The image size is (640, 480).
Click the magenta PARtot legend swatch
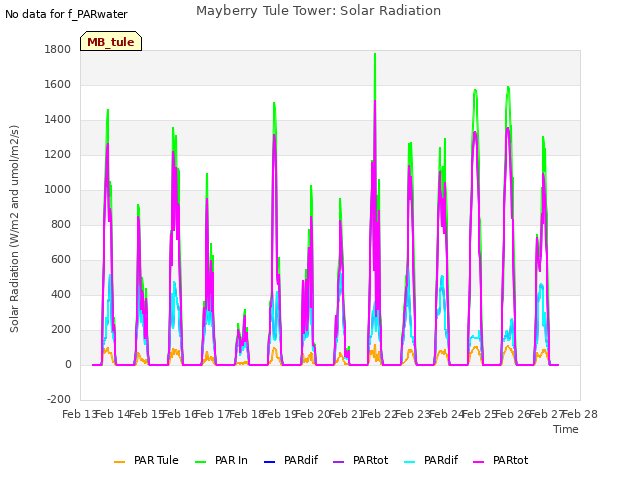pos(478,462)
